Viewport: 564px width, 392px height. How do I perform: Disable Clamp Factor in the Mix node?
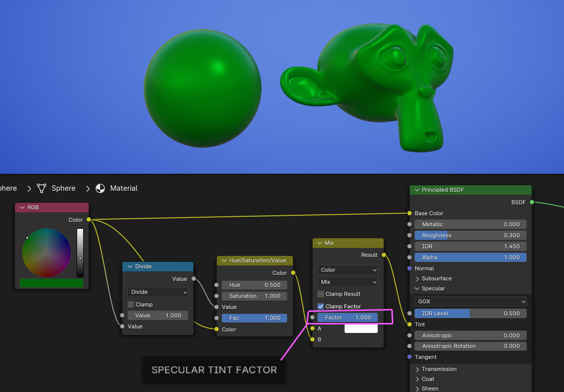pyautogui.click(x=321, y=306)
